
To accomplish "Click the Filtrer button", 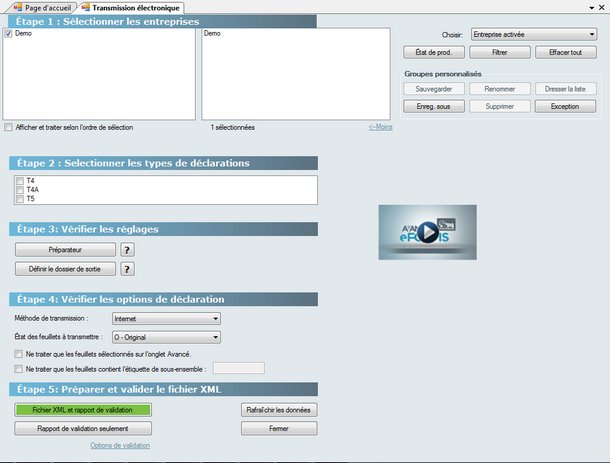I will (500, 52).
